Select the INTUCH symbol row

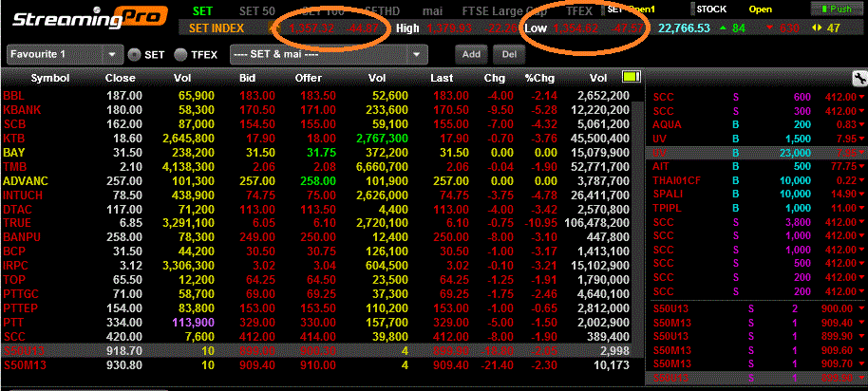(316, 195)
